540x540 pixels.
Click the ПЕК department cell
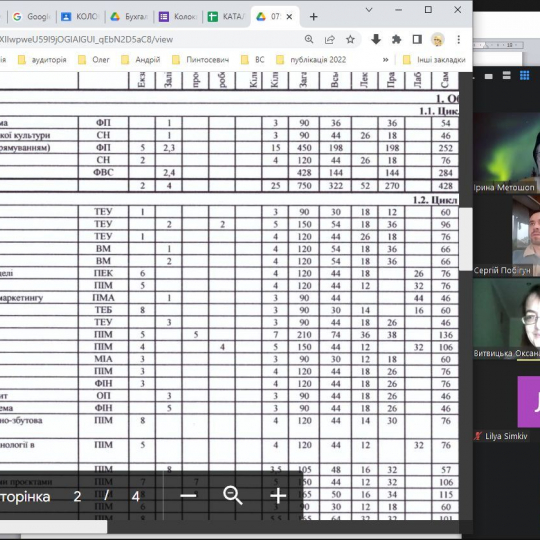click(x=103, y=273)
